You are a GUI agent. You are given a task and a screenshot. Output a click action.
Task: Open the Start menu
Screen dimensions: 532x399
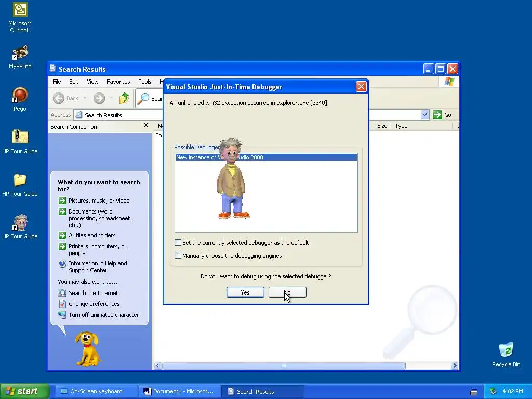pyautogui.click(x=24, y=391)
